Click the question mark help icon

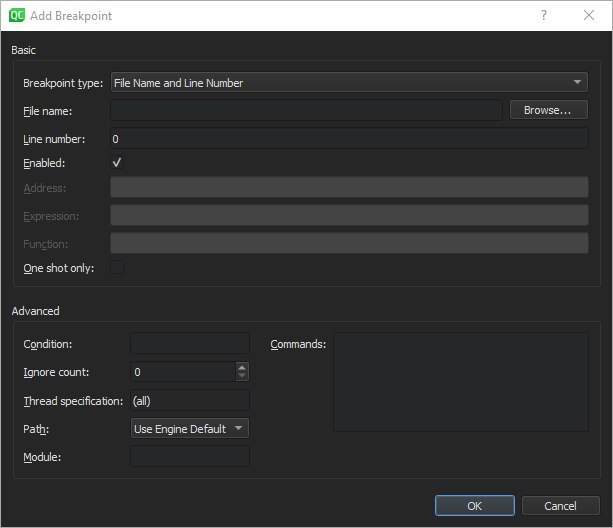tap(544, 16)
